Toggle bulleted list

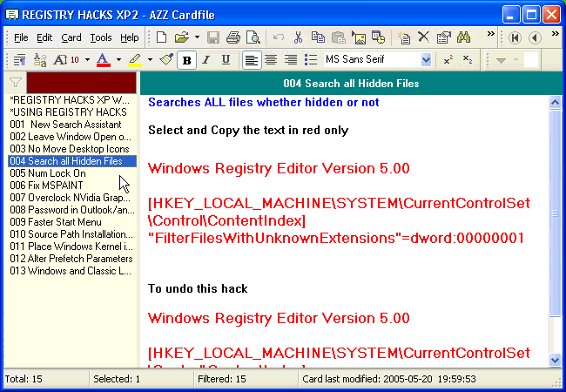tap(311, 60)
